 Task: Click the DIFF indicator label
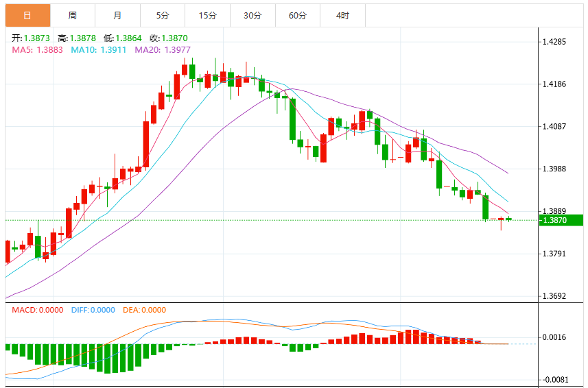click(93, 310)
